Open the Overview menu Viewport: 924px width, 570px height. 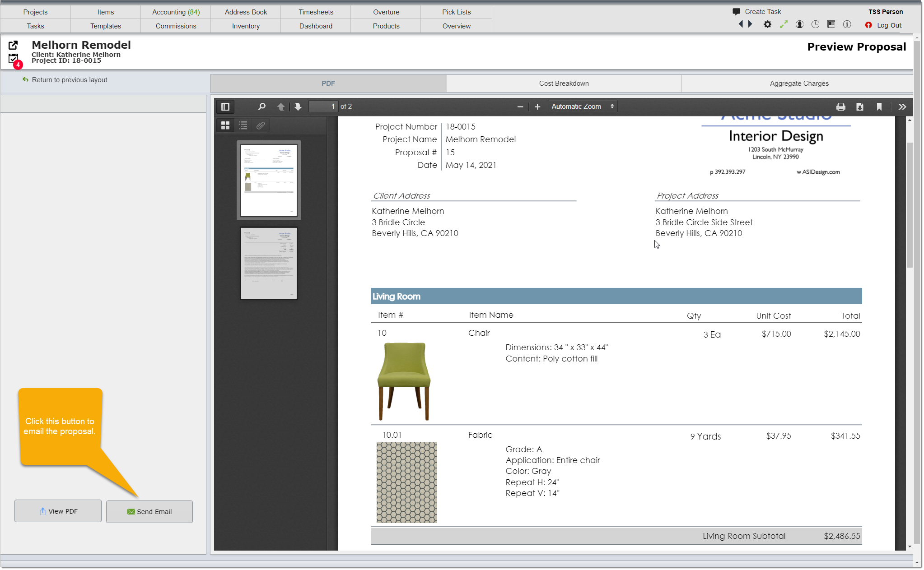coord(456,26)
